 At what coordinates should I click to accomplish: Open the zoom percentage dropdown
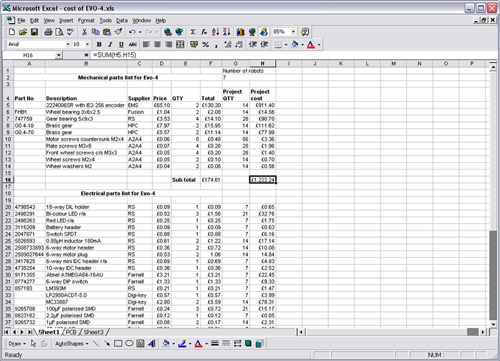(x=293, y=32)
